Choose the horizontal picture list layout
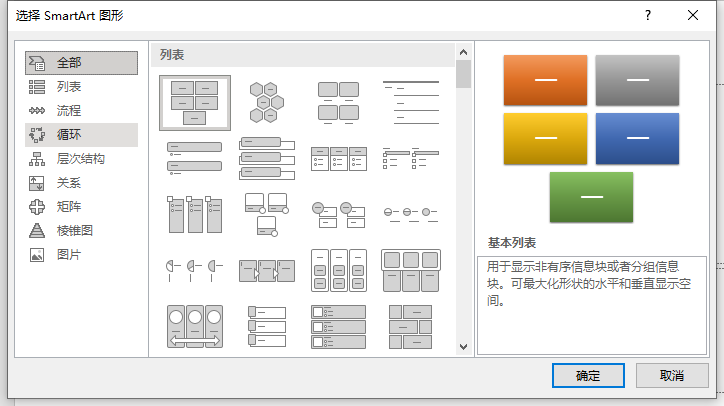724x406 pixels. 410,270
